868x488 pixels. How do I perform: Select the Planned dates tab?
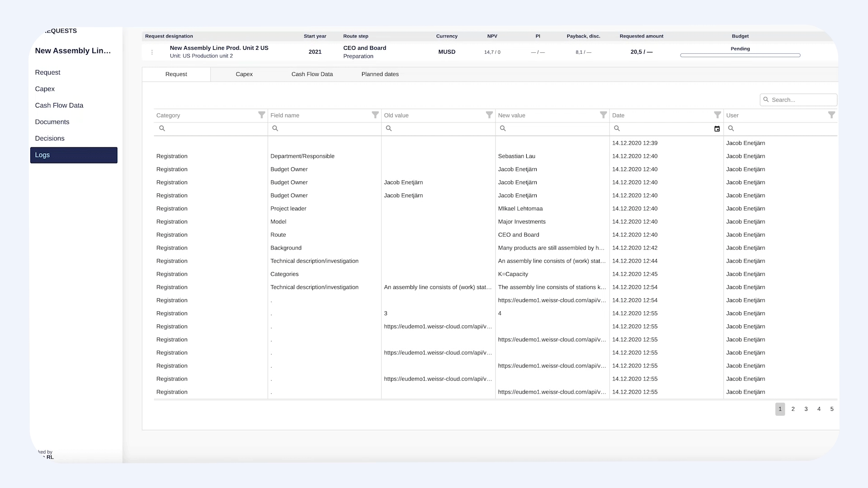pyautogui.click(x=380, y=74)
